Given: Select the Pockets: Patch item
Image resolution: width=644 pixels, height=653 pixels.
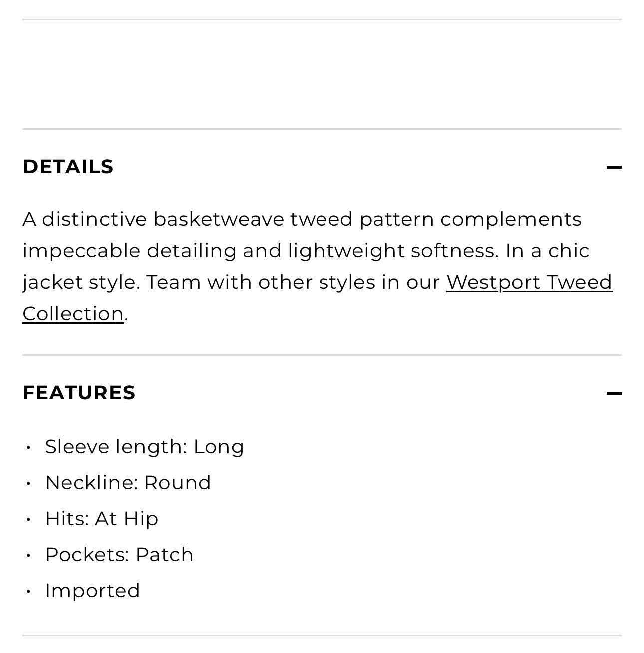Looking at the screenshot, I should pos(119,555).
